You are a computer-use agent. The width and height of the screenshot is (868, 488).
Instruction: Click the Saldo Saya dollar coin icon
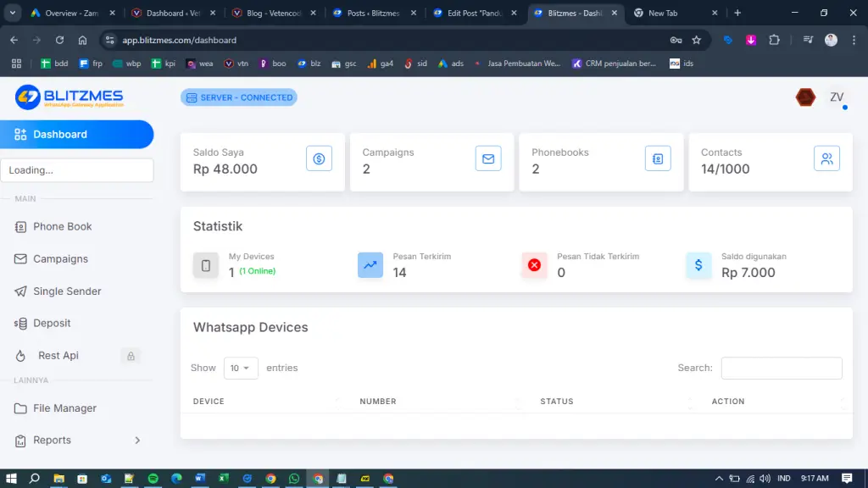point(319,158)
